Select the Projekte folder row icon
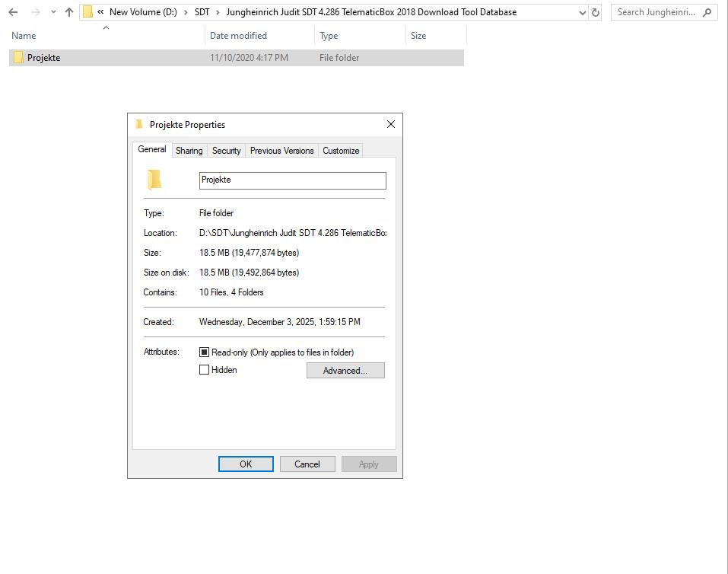Viewport: 728px width, 574px height. pos(18,58)
